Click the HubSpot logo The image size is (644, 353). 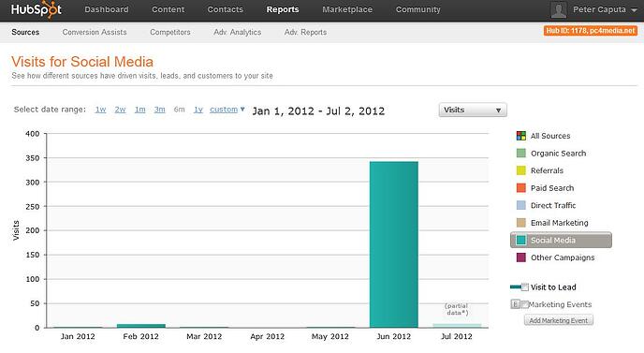[37, 9]
